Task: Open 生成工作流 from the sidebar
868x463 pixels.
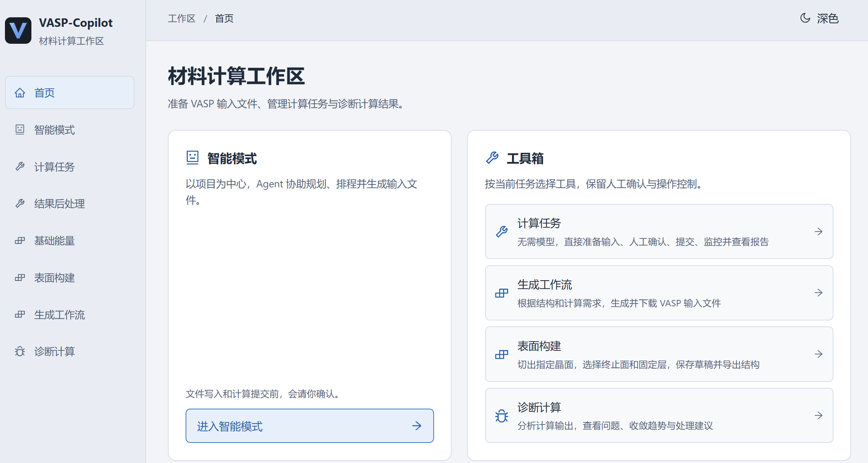Action: pyautogui.click(x=70, y=314)
